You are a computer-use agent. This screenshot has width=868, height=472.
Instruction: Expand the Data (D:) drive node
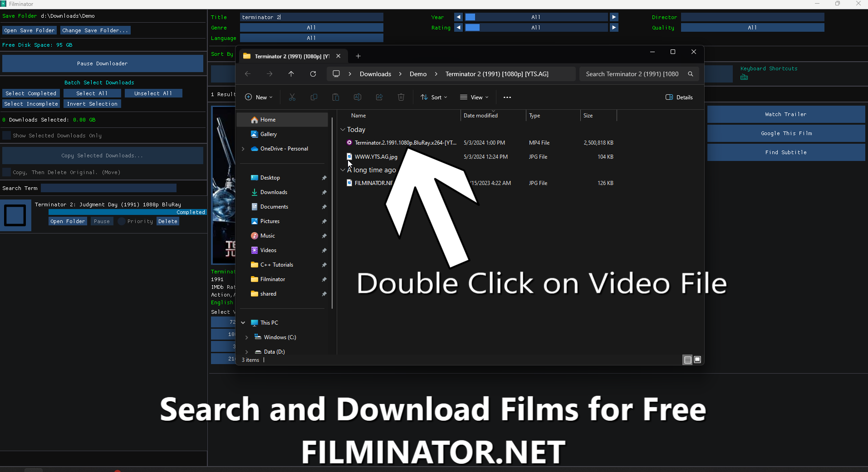click(247, 352)
